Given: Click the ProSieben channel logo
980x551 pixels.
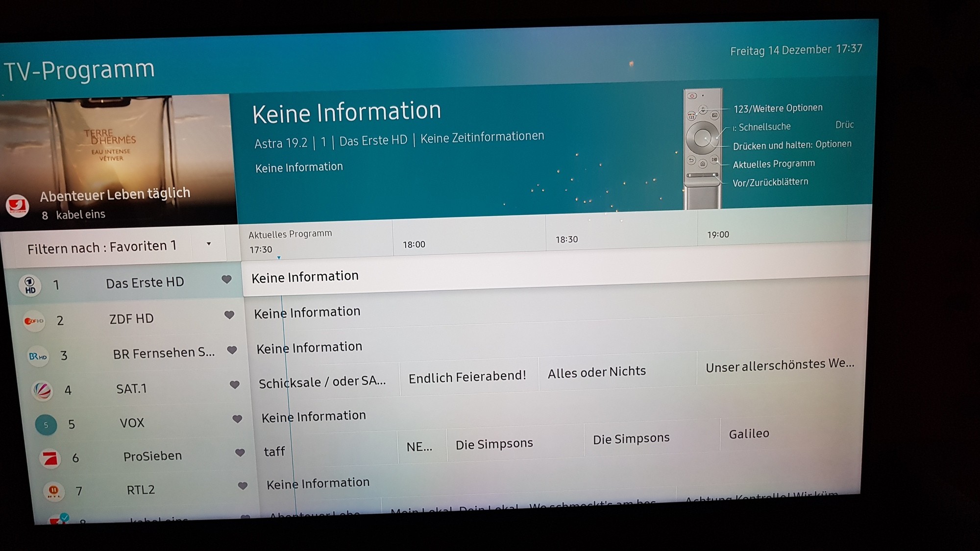Looking at the screenshot, I should pyautogui.click(x=50, y=458).
